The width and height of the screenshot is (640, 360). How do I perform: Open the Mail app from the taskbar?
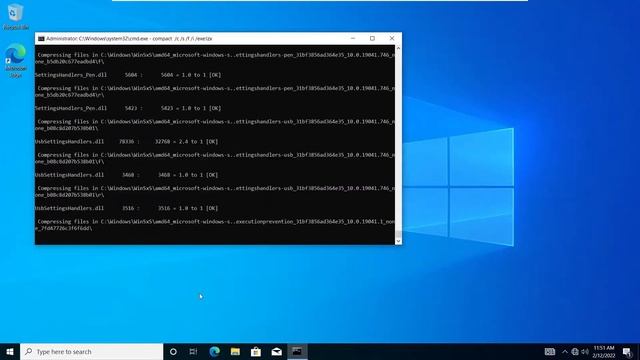pos(276,351)
